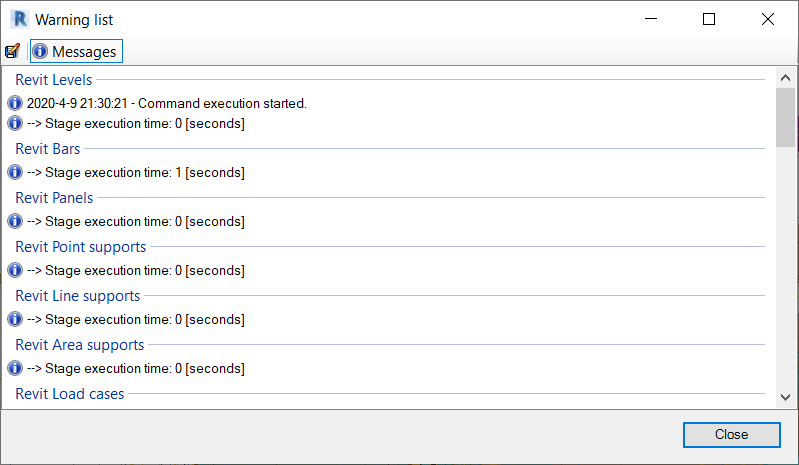Toggle the Messages filter button
This screenshot has height=465, width=799.
tap(76, 51)
